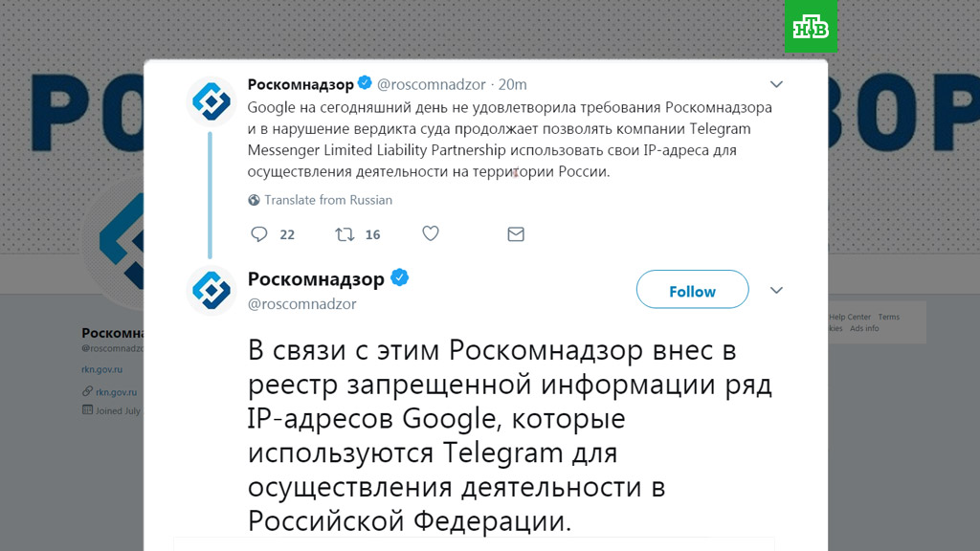Click Роскомнадзор avatar on the second tweet
The width and height of the screenshot is (980, 551).
(x=211, y=291)
